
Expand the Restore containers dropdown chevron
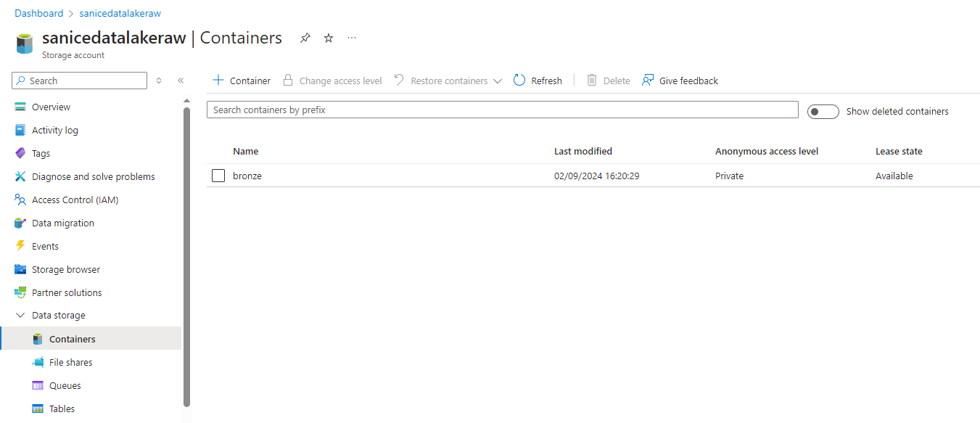click(498, 81)
